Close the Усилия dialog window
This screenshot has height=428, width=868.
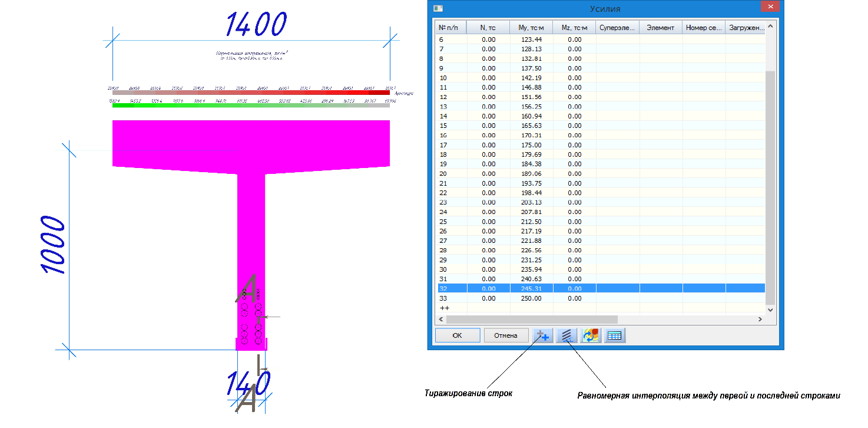[769, 7]
